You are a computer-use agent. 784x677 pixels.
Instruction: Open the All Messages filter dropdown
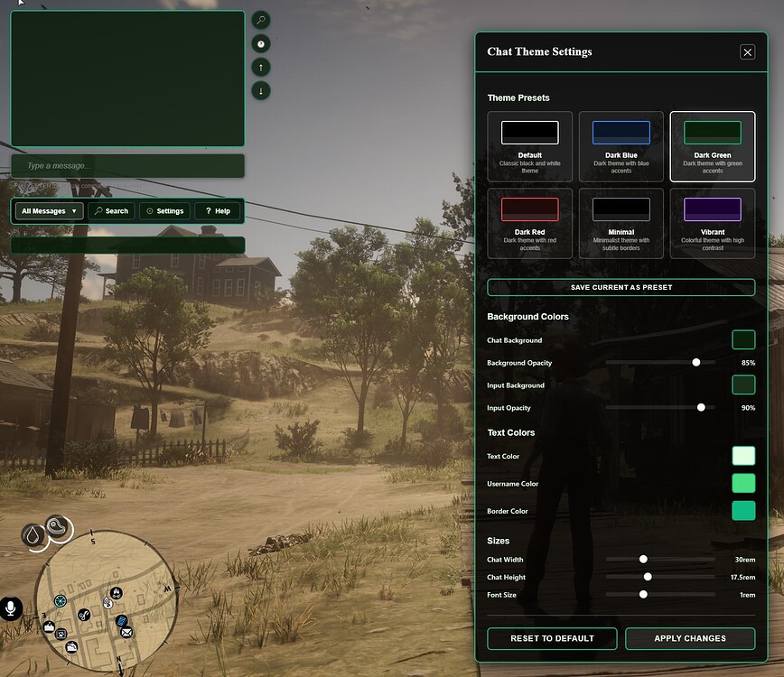[x=49, y=211]
